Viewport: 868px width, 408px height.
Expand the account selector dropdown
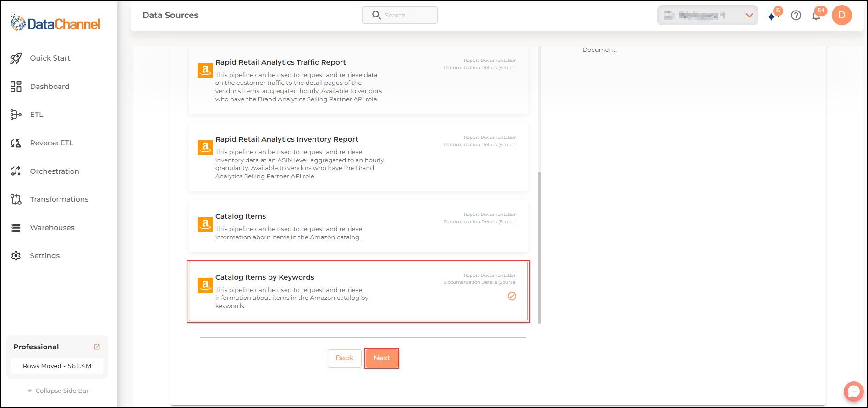coord(707,15)
